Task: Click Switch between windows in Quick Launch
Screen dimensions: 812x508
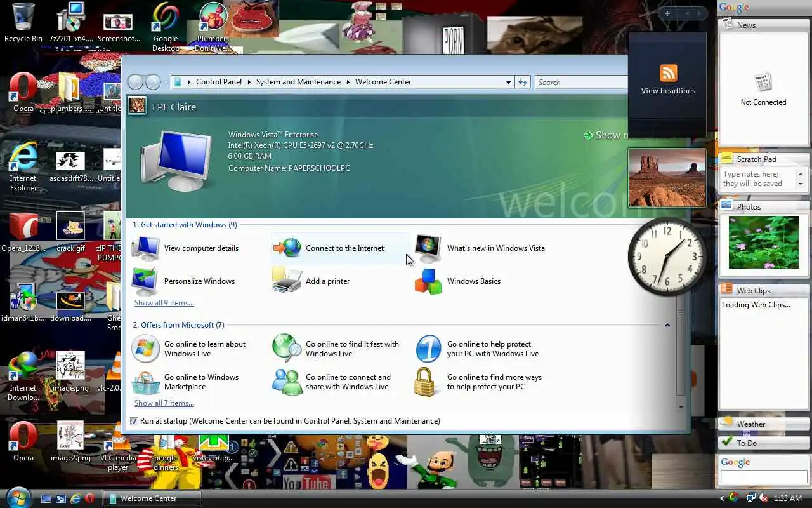Action: (x=61, y=498)
